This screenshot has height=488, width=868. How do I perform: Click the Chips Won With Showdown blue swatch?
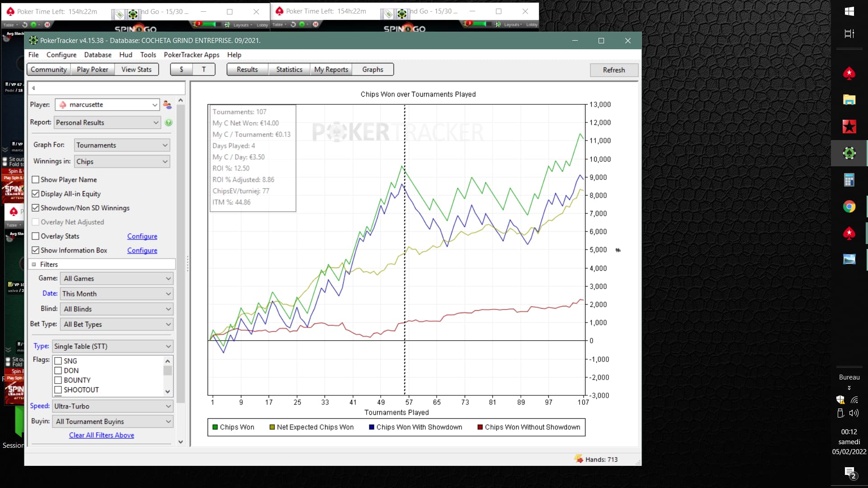(x=372, y=427)
